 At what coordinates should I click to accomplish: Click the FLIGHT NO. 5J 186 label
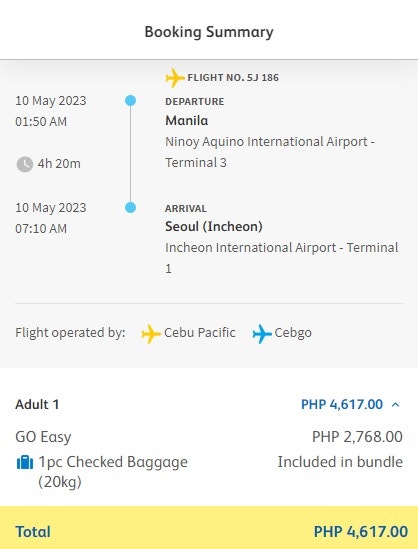[x=233, y=77]
